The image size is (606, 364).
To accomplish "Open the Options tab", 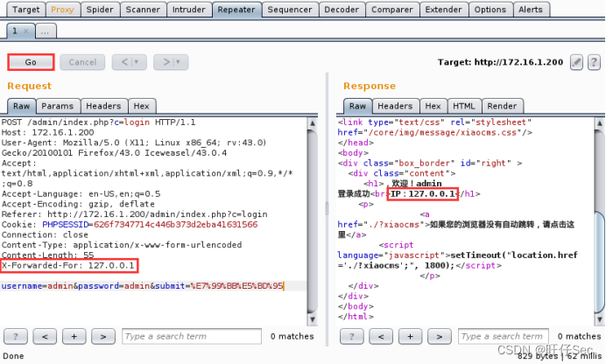I will click(x=490, y=10).
